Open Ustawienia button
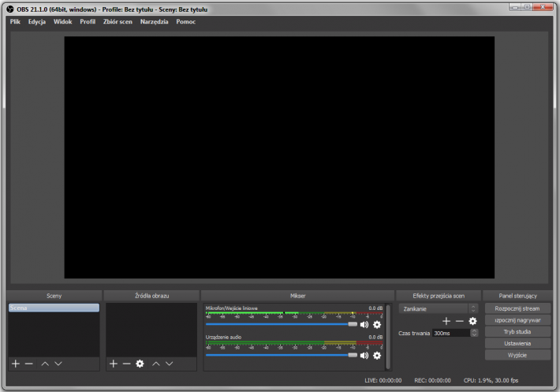The height and width of the screenshot is (392, 560). click(x=517, y=343)
